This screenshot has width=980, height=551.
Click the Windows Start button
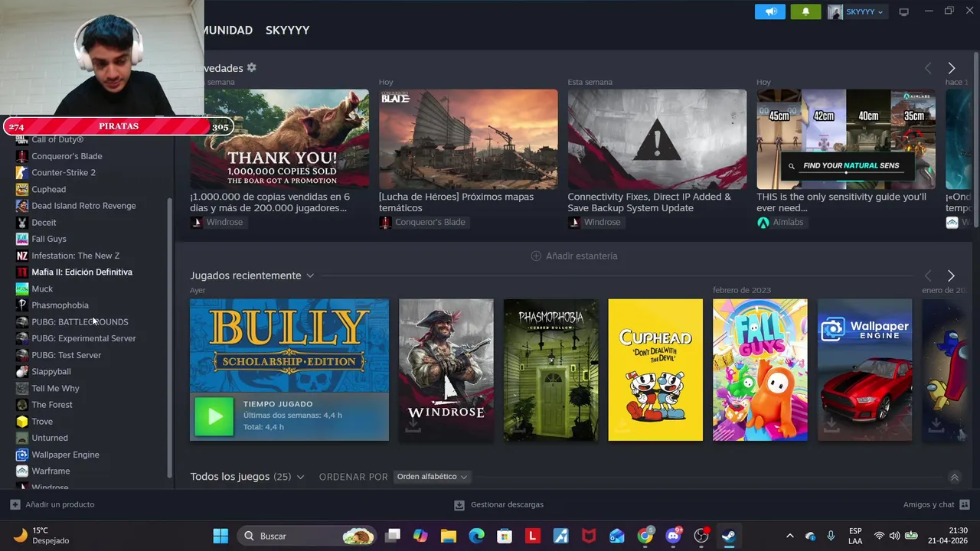(220, 536)
